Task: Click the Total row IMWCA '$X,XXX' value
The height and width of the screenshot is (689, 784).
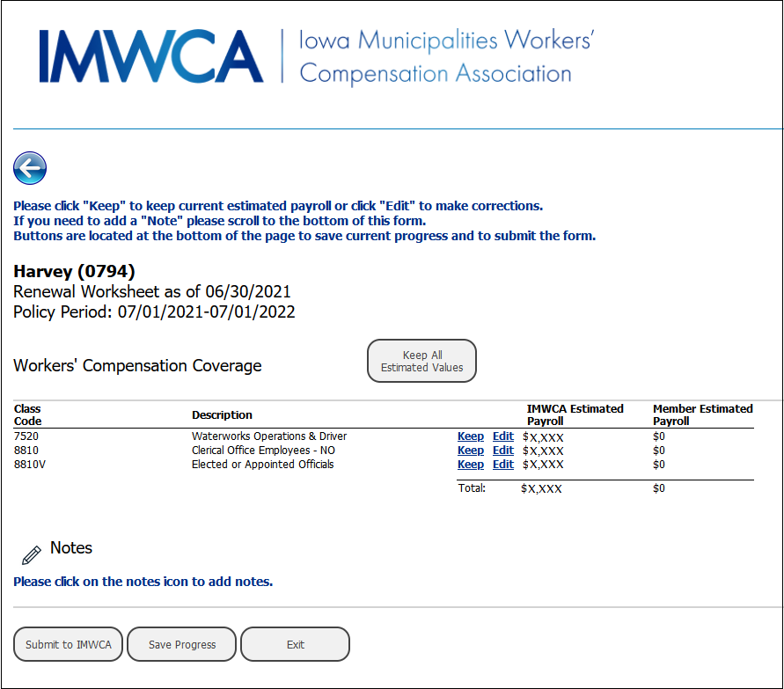Action: pos(541,488)
